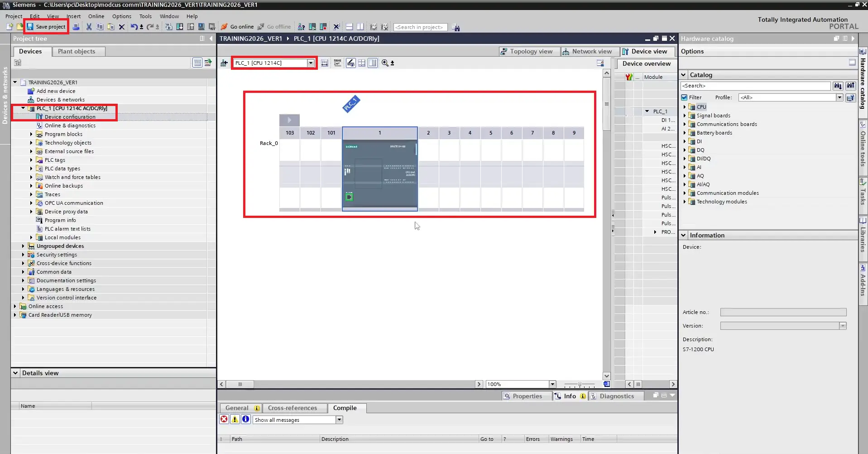Image resolution: width=868 pixels, height=454 pixels.
Task: Click the Paste icon in the toolbar
Action: (111, 27)
